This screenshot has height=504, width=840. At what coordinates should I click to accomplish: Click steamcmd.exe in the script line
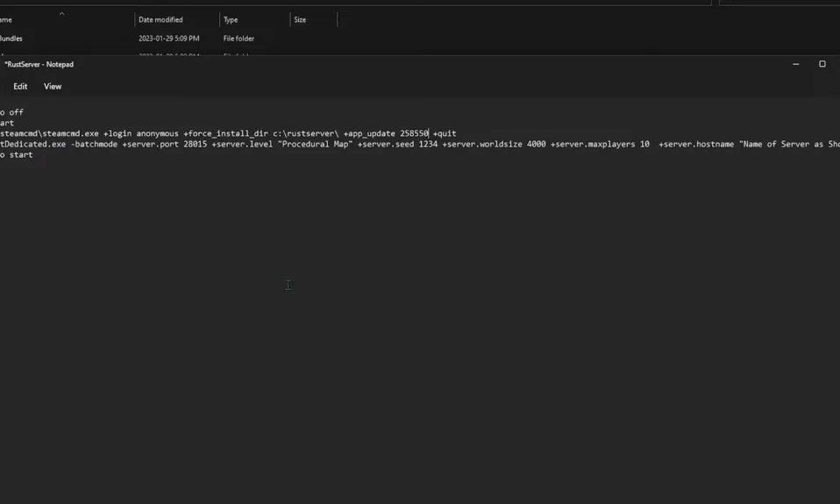pos(71,133)
